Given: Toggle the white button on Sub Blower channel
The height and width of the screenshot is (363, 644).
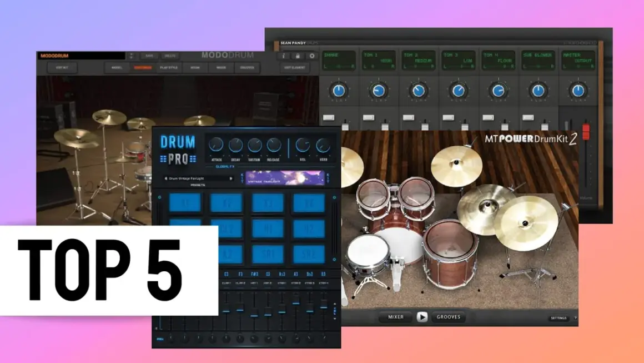Looking at the screenshot, I should pos(528,118).
